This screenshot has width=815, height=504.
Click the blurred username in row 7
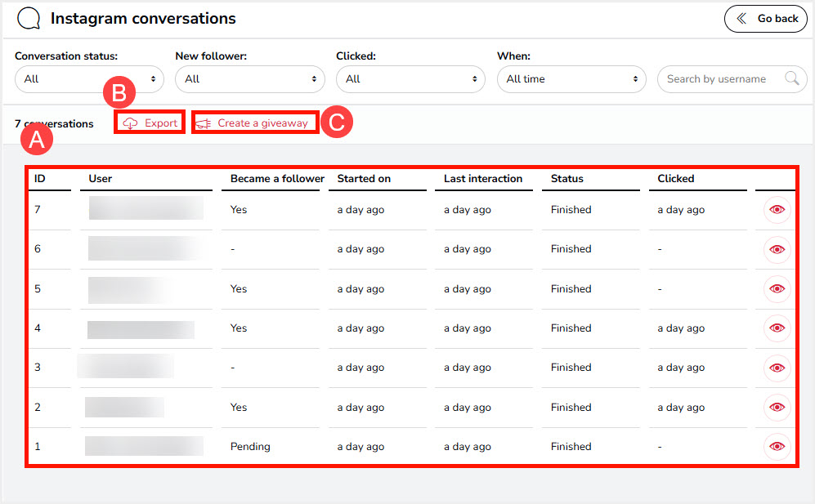[146, 209]
